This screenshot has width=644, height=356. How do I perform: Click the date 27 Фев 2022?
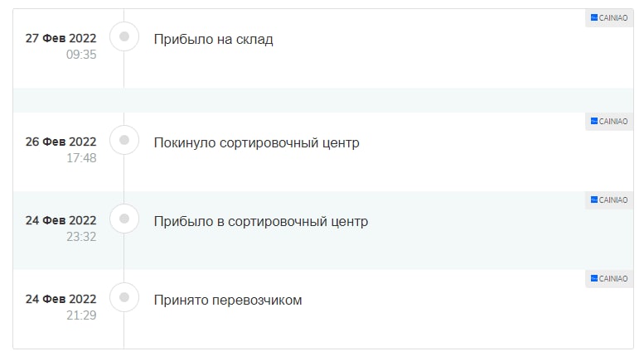61,38
